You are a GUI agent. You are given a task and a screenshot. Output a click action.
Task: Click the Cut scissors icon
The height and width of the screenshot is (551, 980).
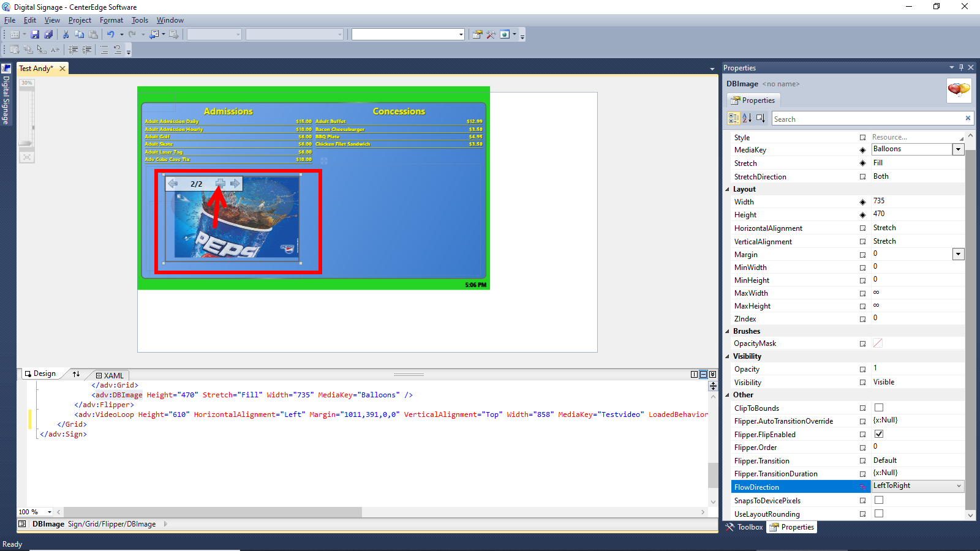click(x=66, y=34)
